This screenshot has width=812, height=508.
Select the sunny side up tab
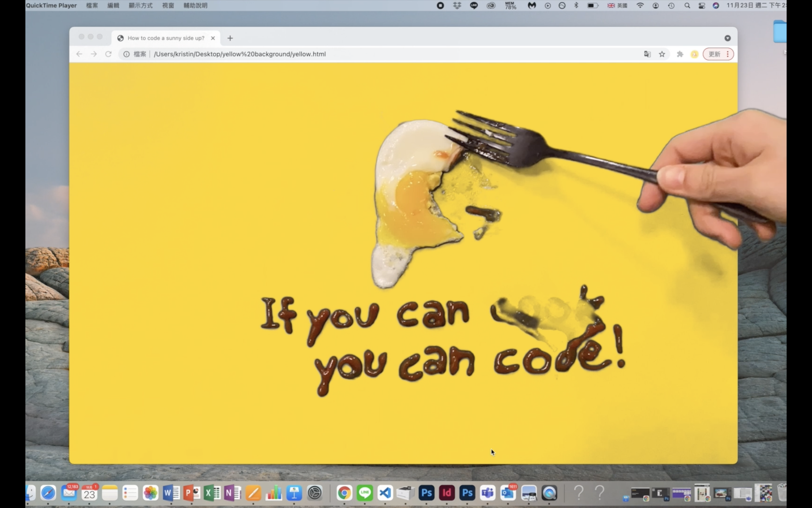[x=166, y=38]
